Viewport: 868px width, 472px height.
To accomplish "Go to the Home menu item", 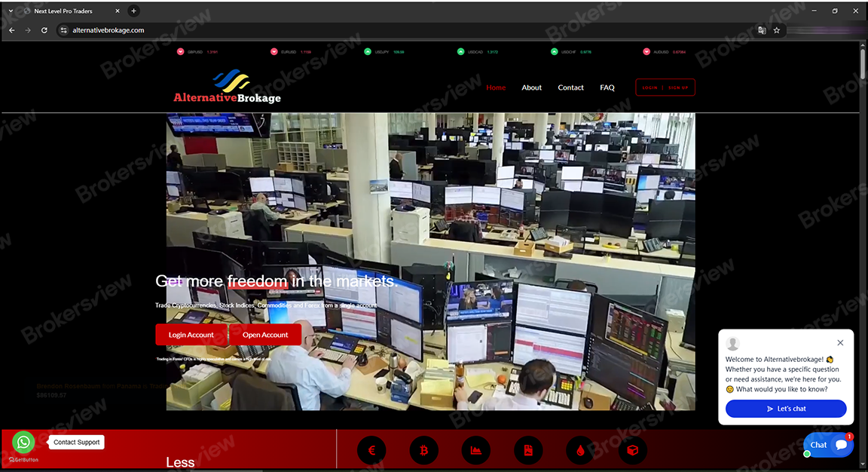I will tap(496, 87).
